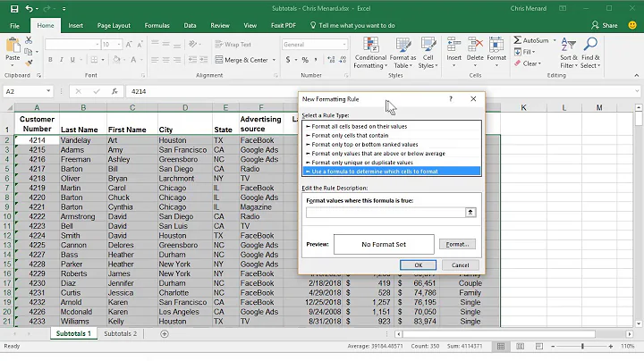Open Clear dropdown
Viewport: 644px width, 361px height.
click(528, 63)
